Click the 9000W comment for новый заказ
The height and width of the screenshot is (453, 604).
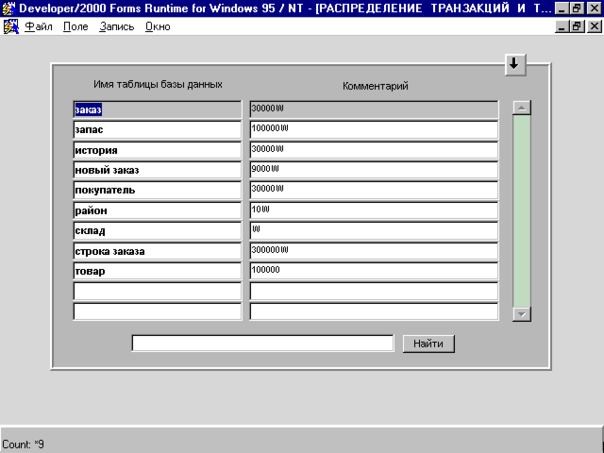(x=374, y=170)
